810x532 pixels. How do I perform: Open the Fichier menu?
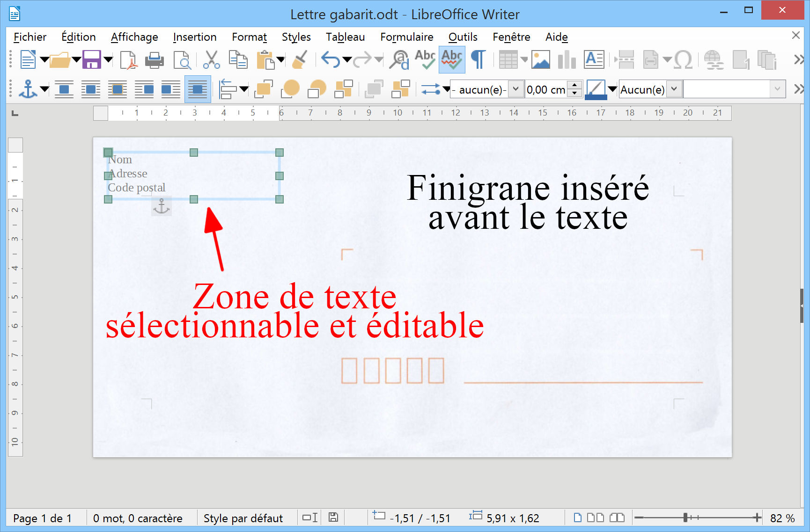pyautogui.click(x=30, y=37)
